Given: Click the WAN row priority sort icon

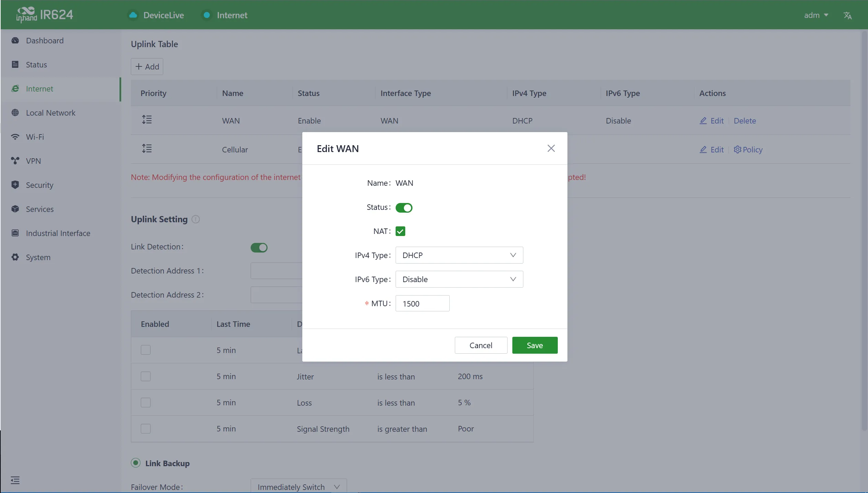Looking at the screenshot, I should point(147,120).
